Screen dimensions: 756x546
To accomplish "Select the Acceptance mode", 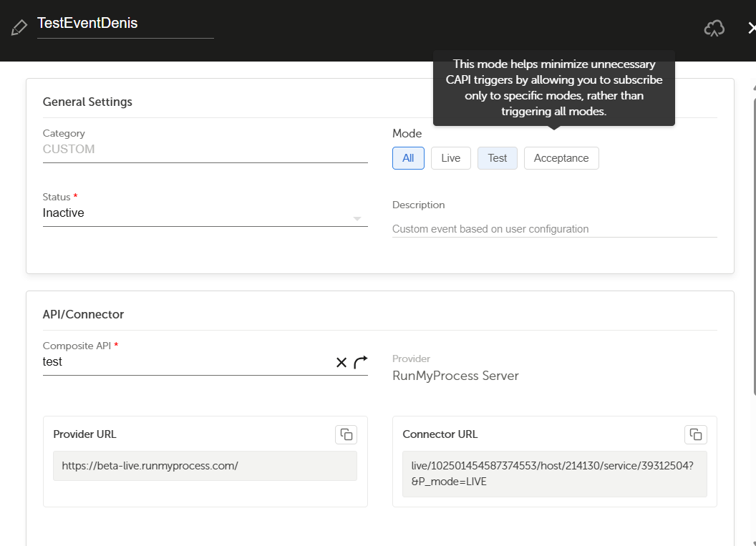I will 561,158.
